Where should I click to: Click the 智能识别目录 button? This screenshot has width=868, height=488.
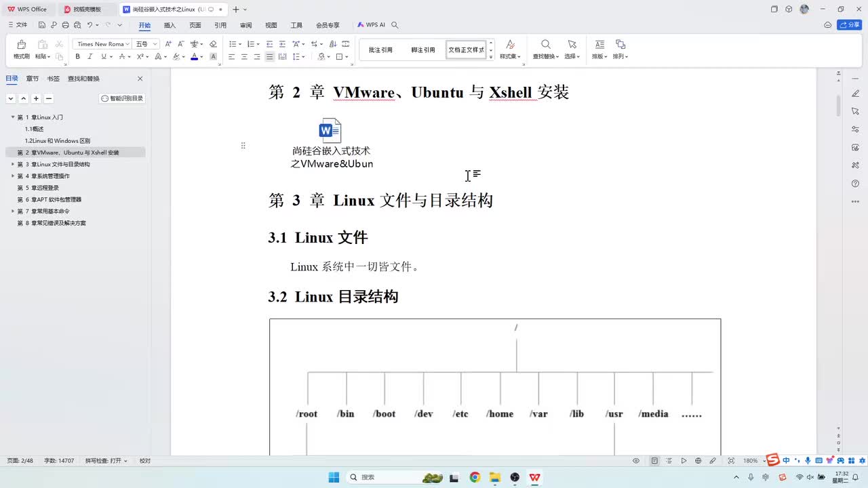click(123, 98)
